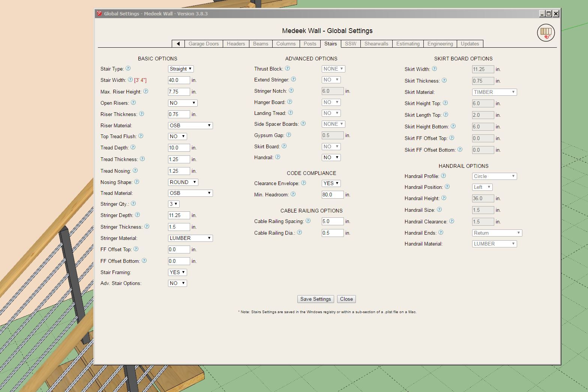Open the Engineering tab

(440, 44)
